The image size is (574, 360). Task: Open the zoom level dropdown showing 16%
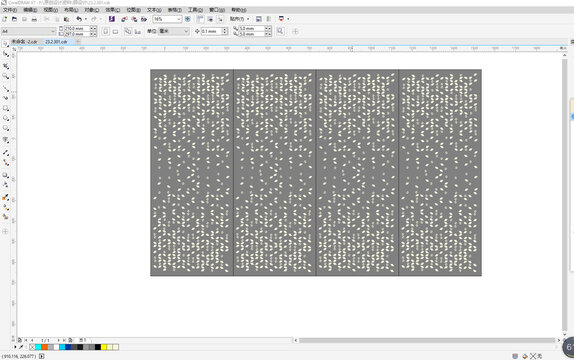tap(167, 19)
